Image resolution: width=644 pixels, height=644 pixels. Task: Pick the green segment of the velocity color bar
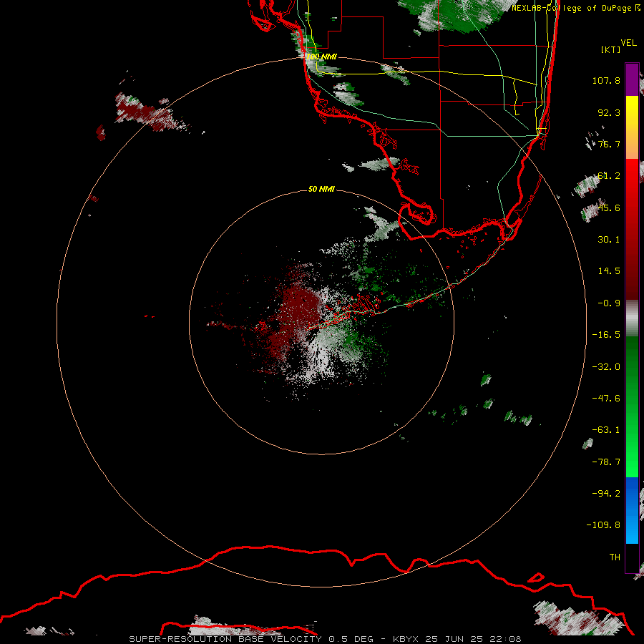click(x=632, y=406)
